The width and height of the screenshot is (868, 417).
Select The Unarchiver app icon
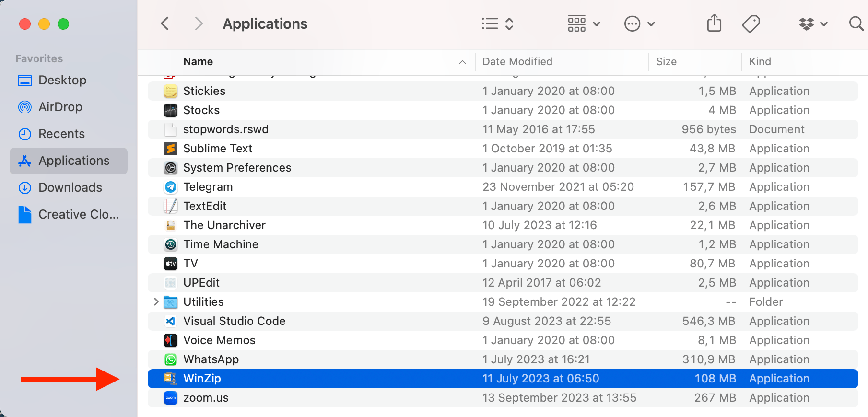pyautogui.click(x=171, y=225)
